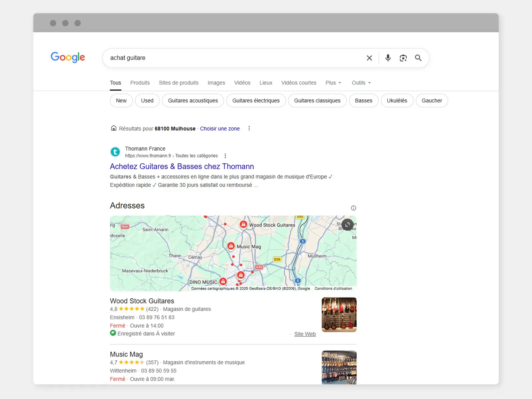Toggle the Gaucher filter chip

click(432, 100)
